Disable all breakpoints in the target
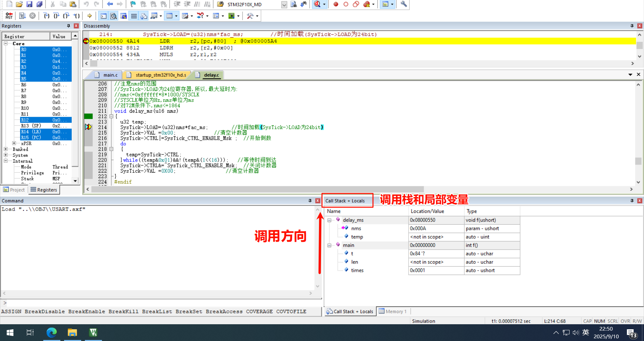Image resolution: width=644 pixels, height=341 pixels. (356, 4)
